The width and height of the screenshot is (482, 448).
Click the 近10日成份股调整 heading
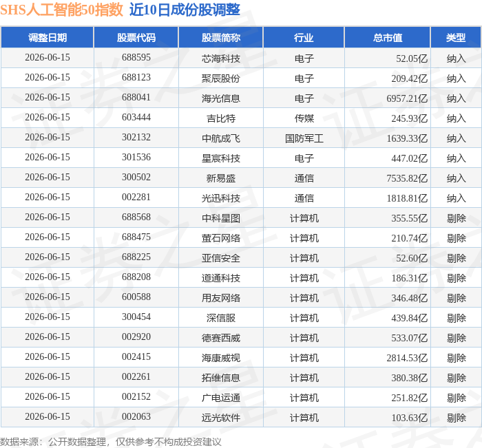[x=185, y=10]
